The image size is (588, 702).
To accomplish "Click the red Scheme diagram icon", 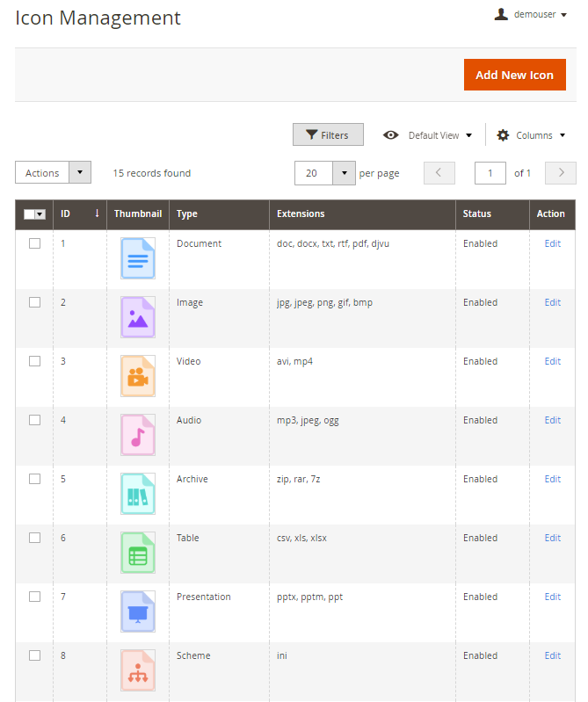I will 137,670.
